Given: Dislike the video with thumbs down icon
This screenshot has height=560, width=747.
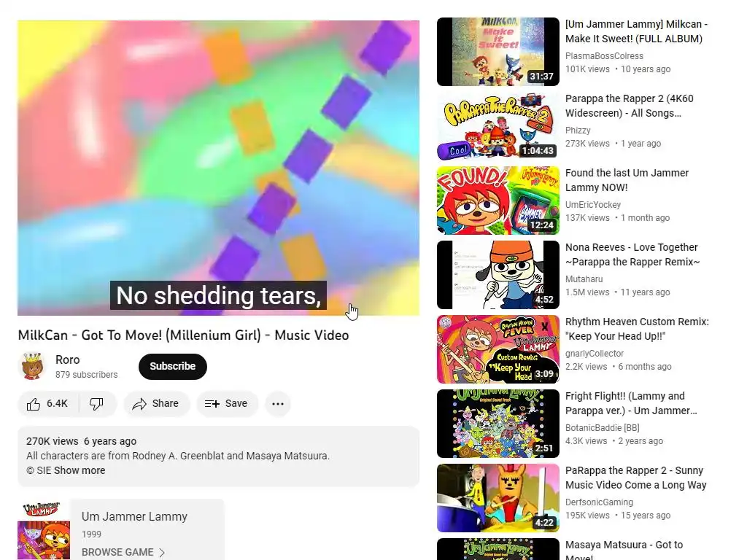Looking at the screenshot, I should (x=97, y=404).
